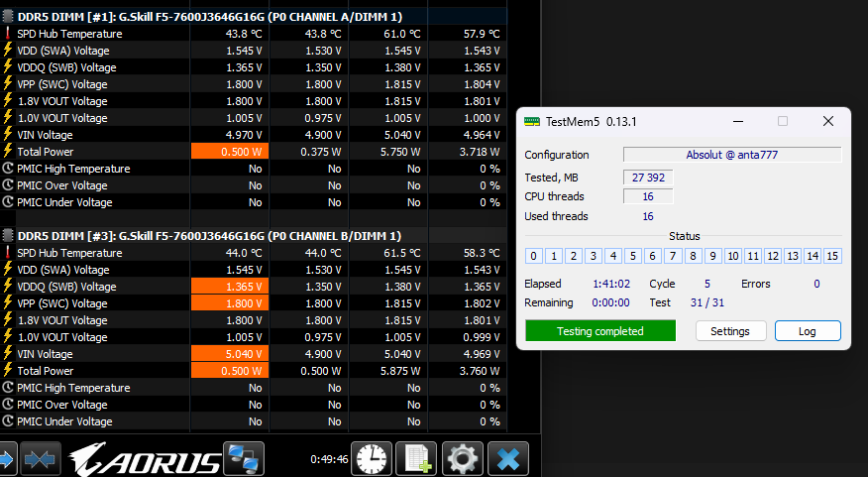Click the 5.875 W maximum power value
Image resolution: width=868 pixels, height=477 pixels.
400,371
